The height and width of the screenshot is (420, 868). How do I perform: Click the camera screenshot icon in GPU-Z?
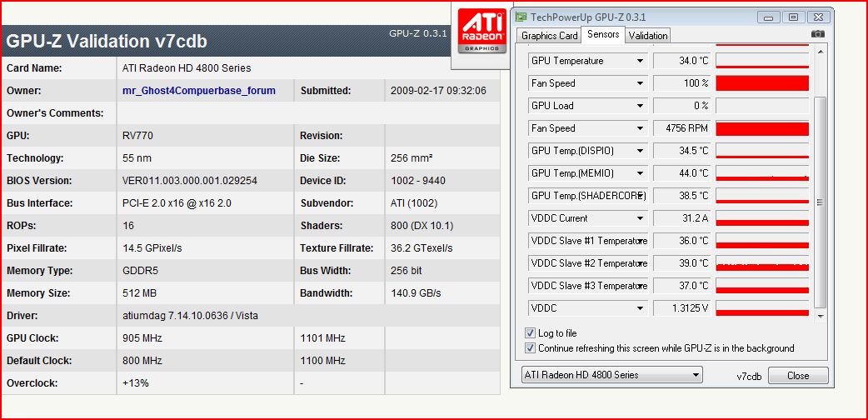coord(818,34)
